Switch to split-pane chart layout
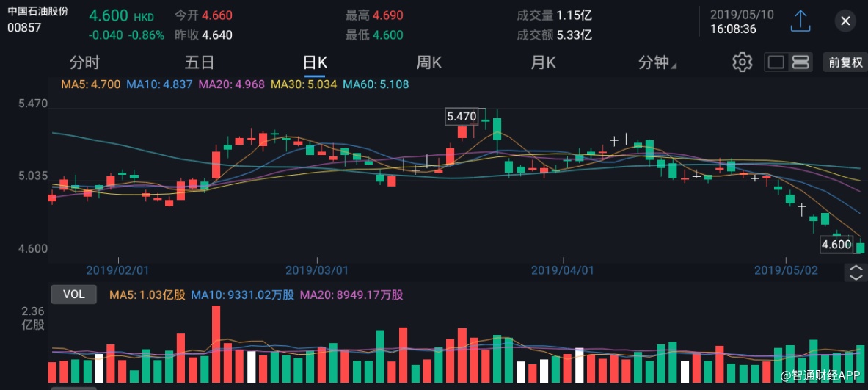The height and width of the screenshot is (390, 868). (x=800, y=62)
